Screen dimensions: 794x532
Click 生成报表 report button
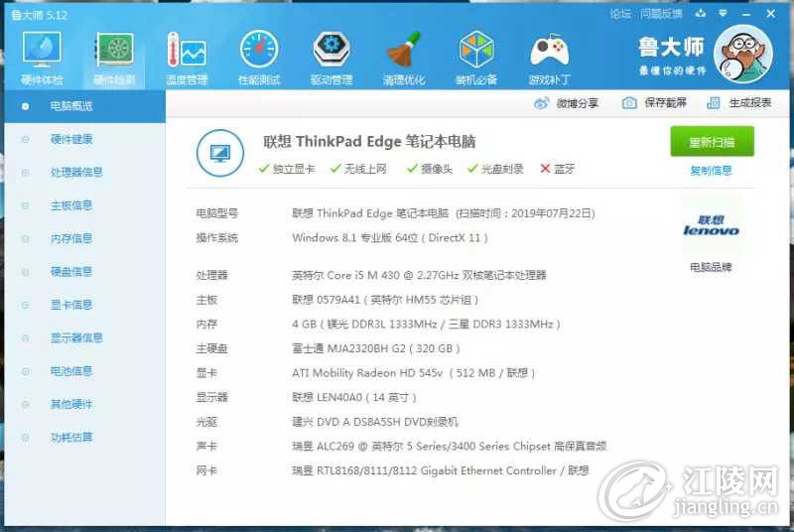739,103
